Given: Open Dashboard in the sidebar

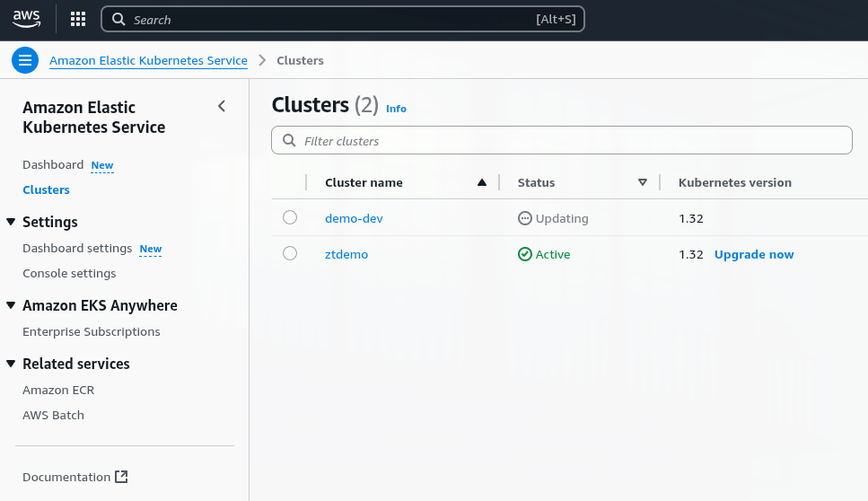Looking at the screenshot, I should coord(53,165).
